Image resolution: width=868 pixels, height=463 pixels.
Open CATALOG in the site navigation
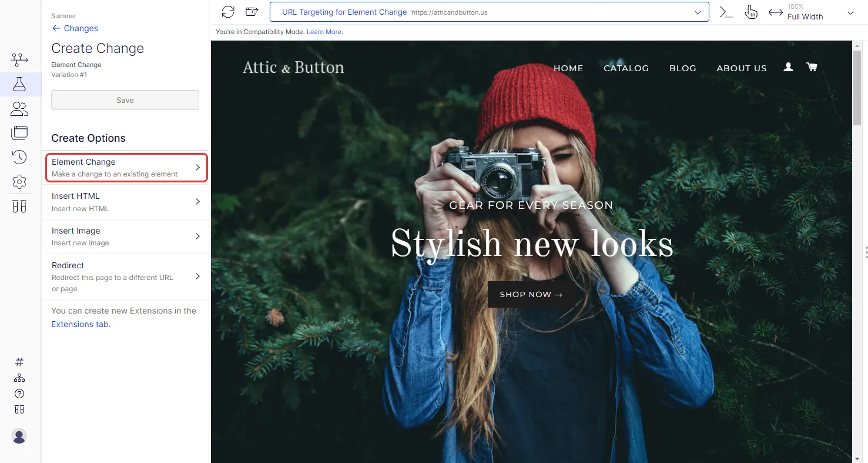(x=626, y=68)
